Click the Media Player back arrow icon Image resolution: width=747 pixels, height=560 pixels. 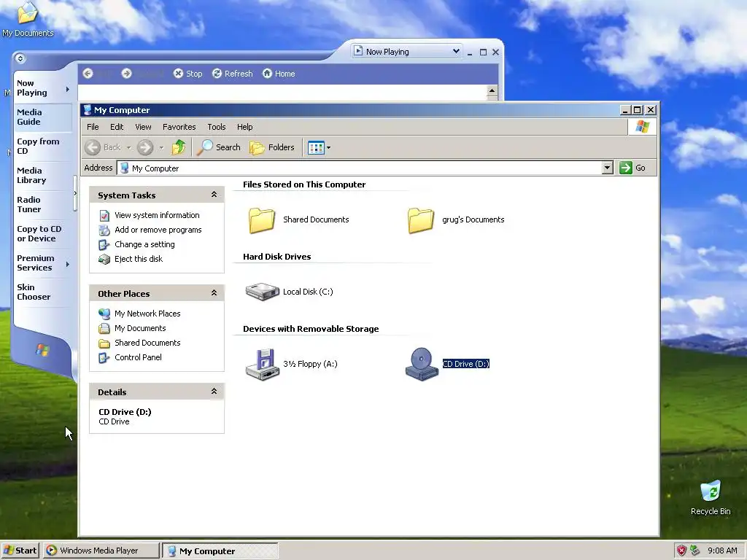pyautogui.click(x=88, y=74)
